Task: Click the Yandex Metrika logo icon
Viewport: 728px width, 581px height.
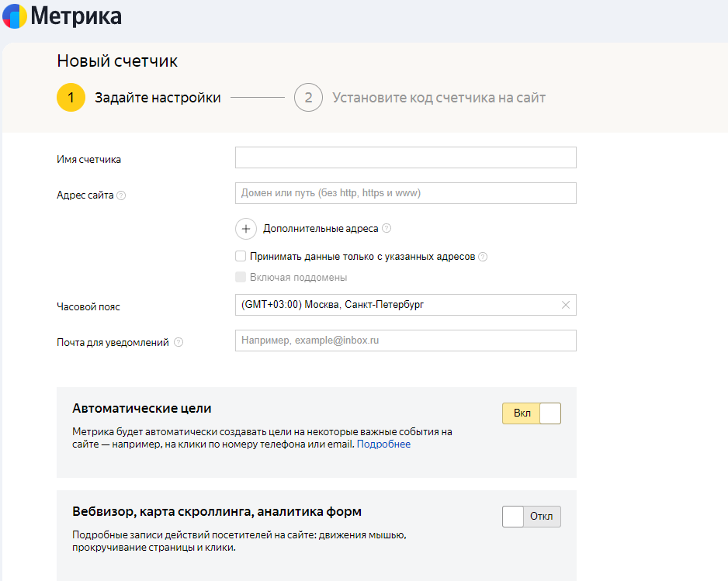Action: (x=15, y=16)
